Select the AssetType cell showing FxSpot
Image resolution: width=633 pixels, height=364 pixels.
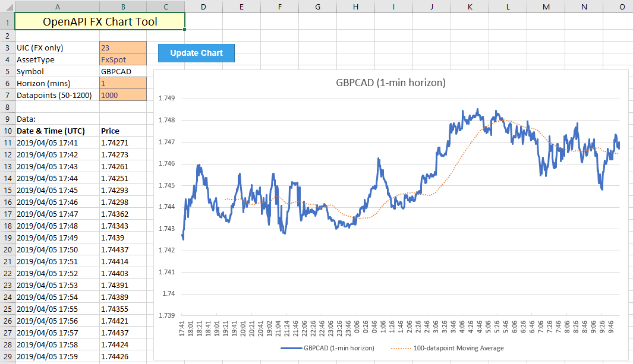[x=123, y=59]
